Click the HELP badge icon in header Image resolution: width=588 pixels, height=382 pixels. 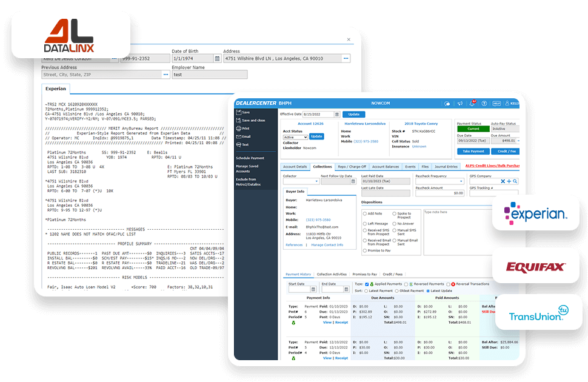pyautogui.click(x=496, y=104)
